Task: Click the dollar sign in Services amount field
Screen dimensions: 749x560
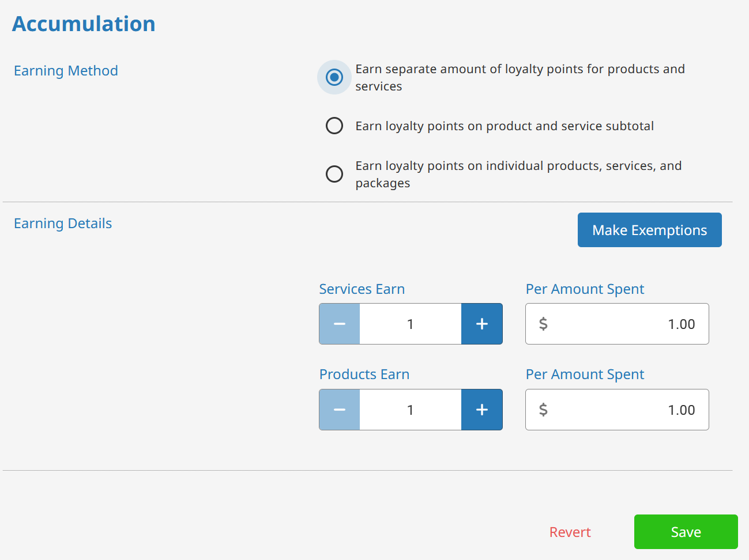Action: (x=543, y=324)
